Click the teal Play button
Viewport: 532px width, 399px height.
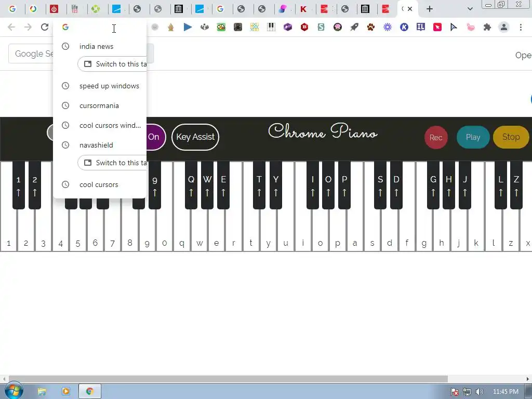473,137
